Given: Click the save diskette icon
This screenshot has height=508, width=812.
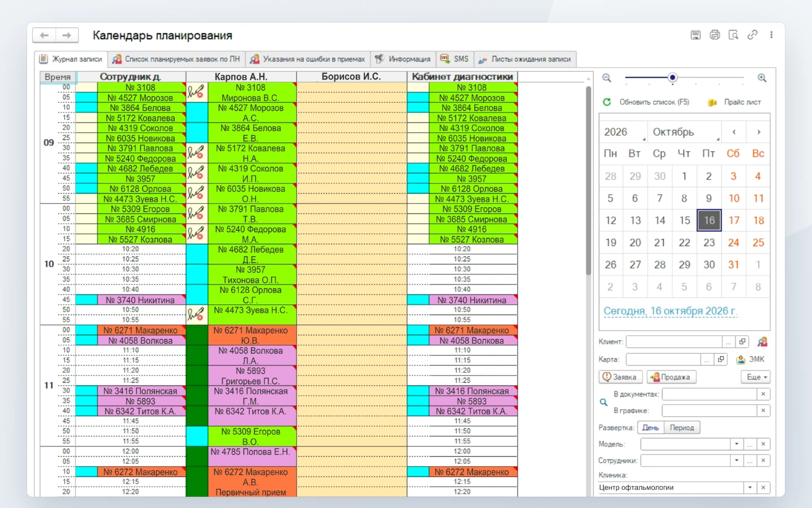Looking at the screenshot, I should [696, 35].
